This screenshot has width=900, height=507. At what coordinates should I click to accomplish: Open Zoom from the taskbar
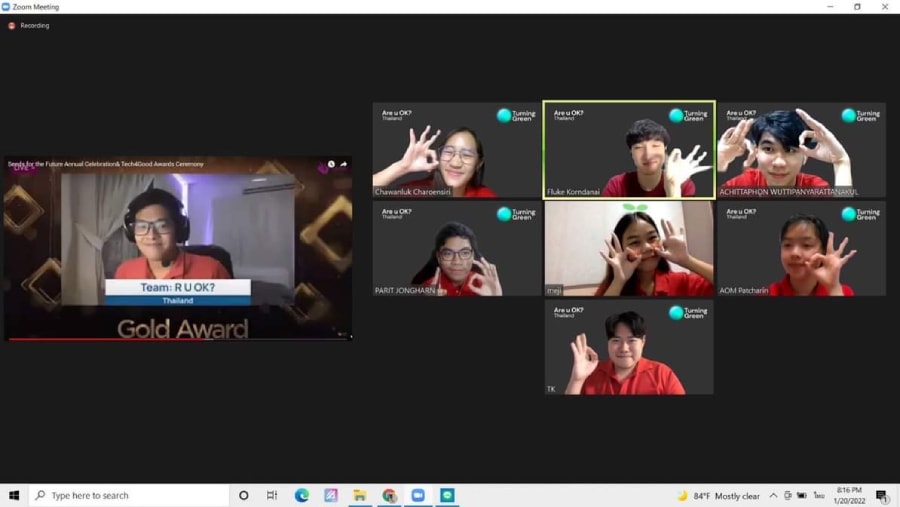click(418, 495)
